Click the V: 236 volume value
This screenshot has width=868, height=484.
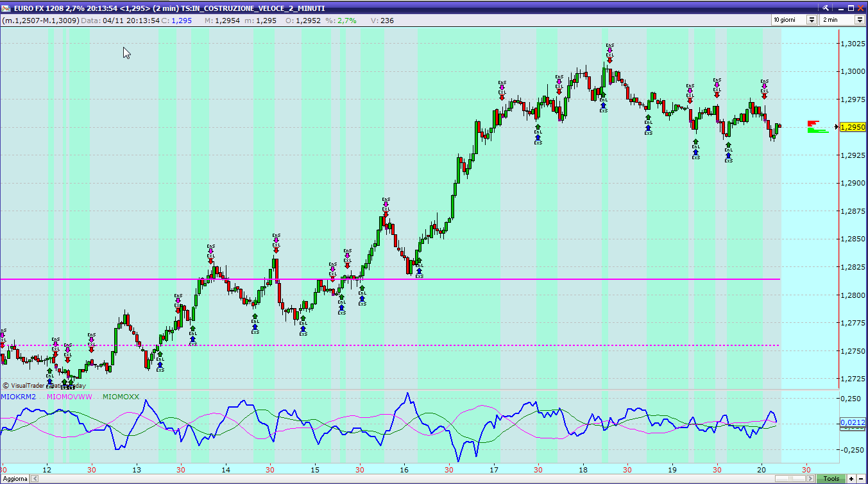(382, 21)
